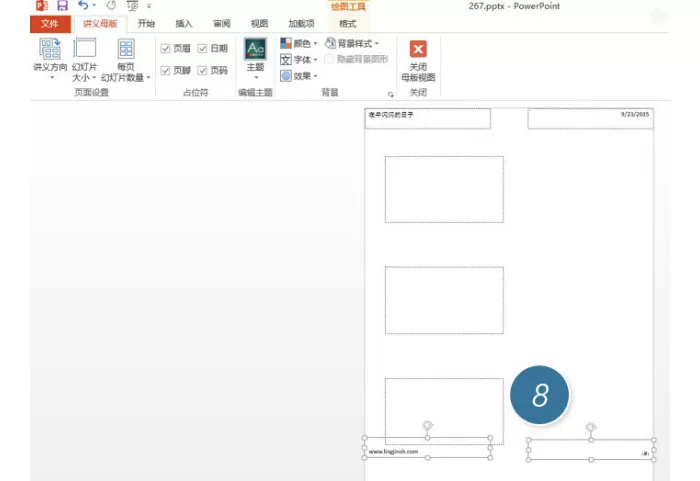The image size is (700, 481).
Task: Start slideshow from beginning icon in quick access toolbar
Action: coord(132,5)
